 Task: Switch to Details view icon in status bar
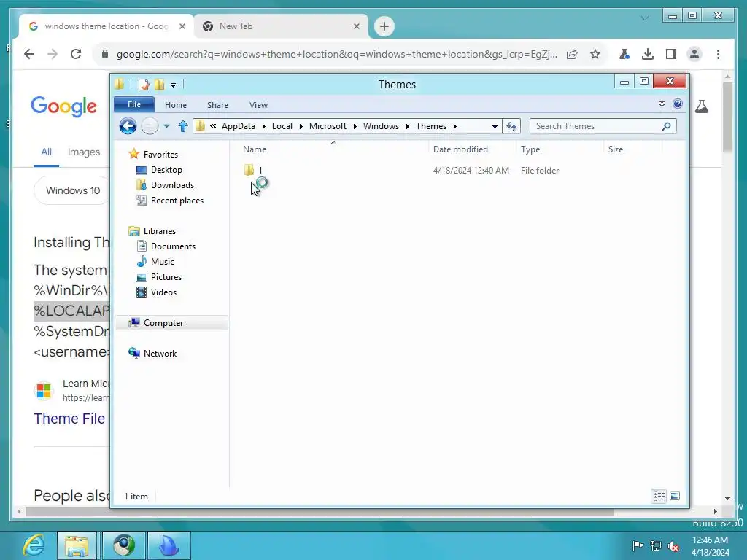(659, 496)
